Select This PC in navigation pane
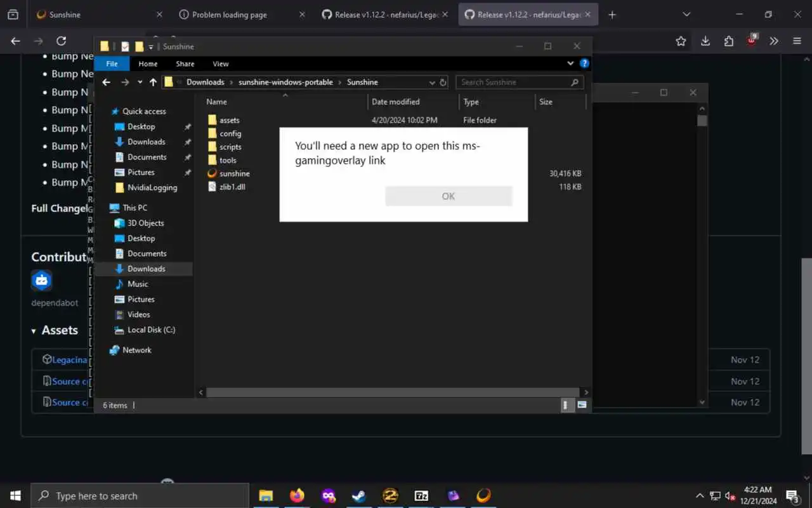The width and height of the screenshot is (812, 508). (134, 208)
